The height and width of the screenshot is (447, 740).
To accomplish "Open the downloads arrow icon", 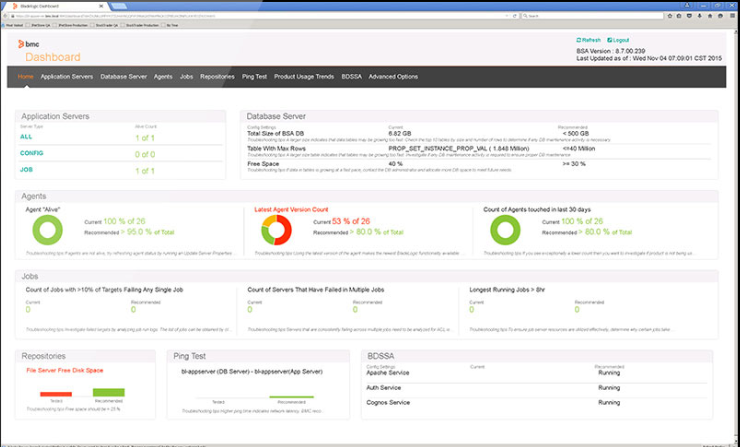I will point(699,16).
